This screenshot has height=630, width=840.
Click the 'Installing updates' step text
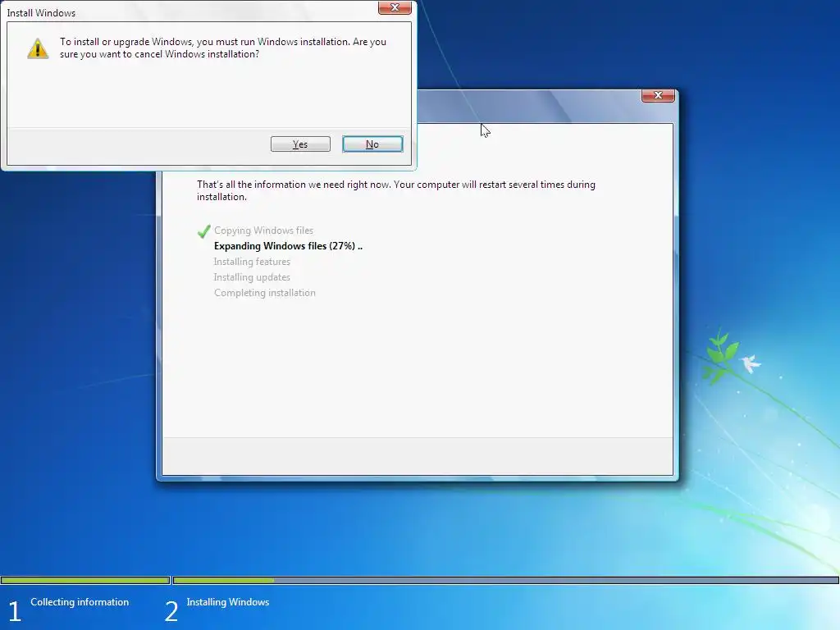coord(252,277)
